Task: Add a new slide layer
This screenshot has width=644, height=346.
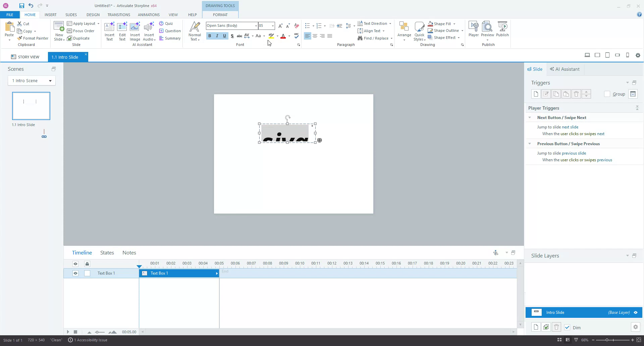Action: (536, 327)
